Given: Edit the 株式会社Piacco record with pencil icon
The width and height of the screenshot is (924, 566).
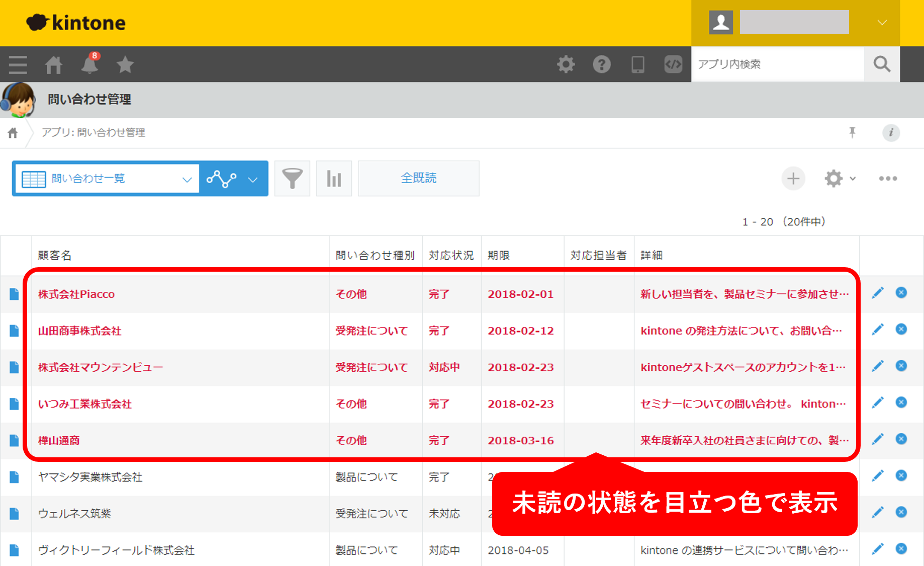Looking at the screenshot, I should tap(878, 293).
